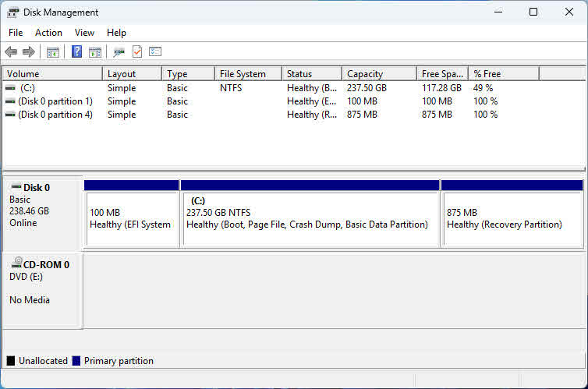Click the Properties checkmark toolbar icon
The image size is (588, 389).
(137, 51)
